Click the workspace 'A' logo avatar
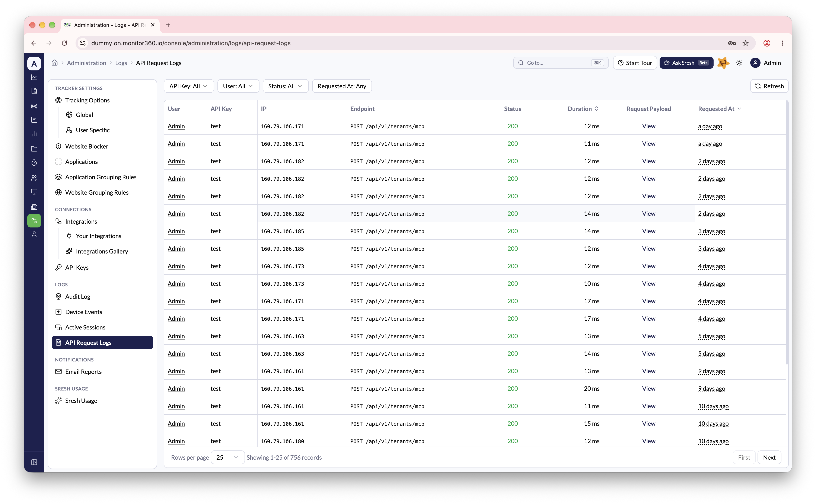This screenshot has width=816, height=504. (34, 63)
